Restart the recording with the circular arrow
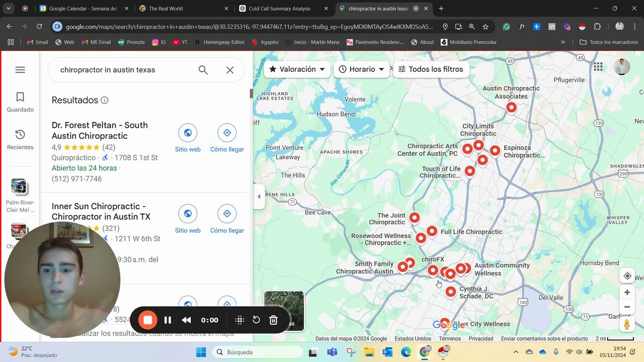 click(256, 320)
